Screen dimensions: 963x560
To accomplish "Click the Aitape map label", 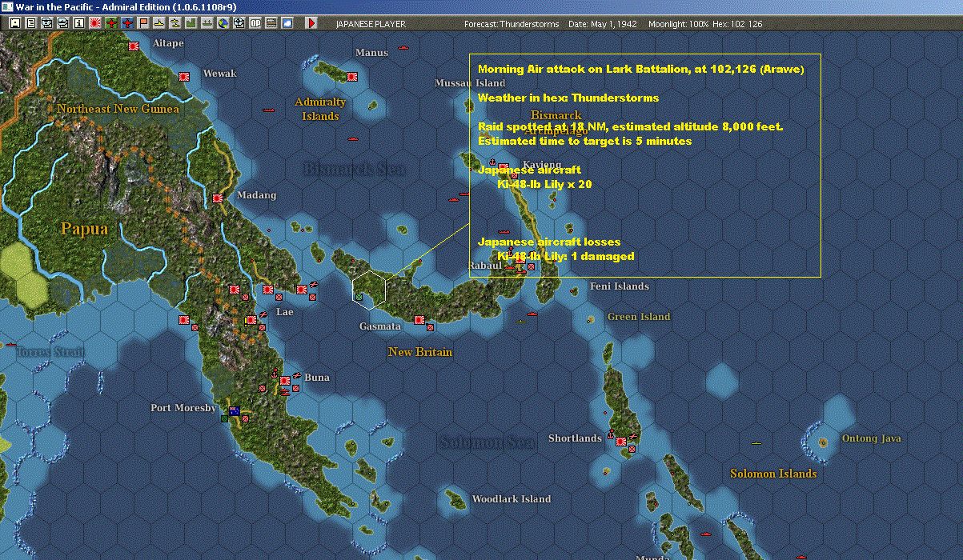I will 168,43.
